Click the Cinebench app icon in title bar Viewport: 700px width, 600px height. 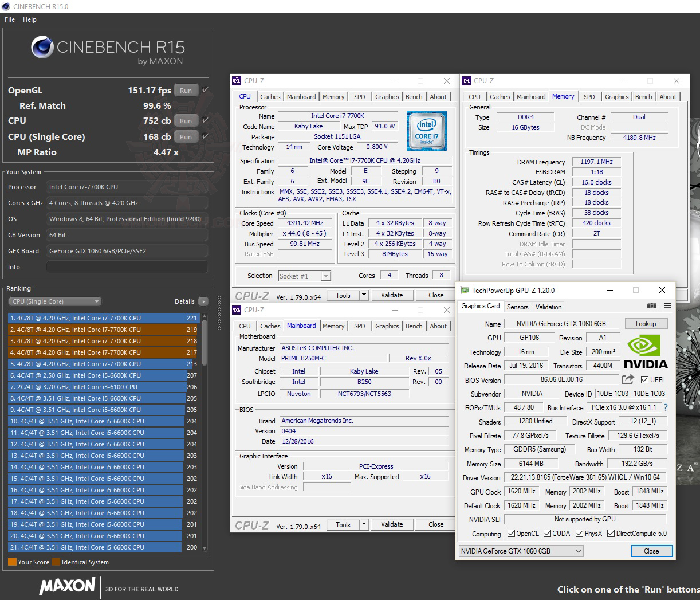6,6
